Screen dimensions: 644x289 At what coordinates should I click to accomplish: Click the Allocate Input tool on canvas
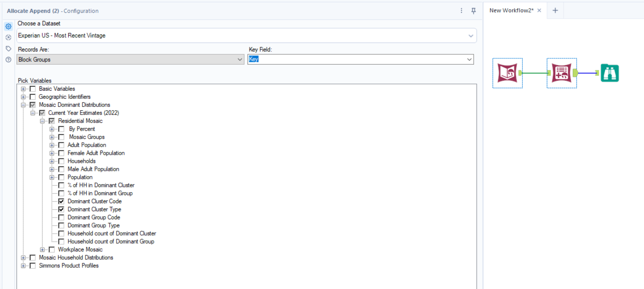pos(507,73)
